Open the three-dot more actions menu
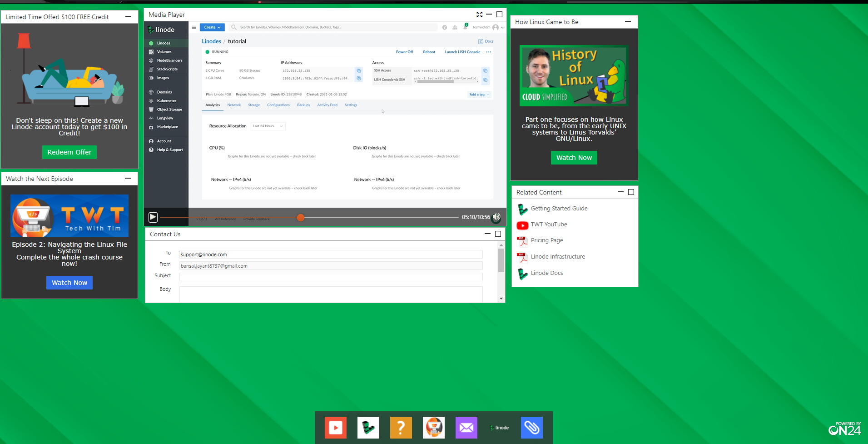Viewport: 868px width, 444px height. pos(489,52)
